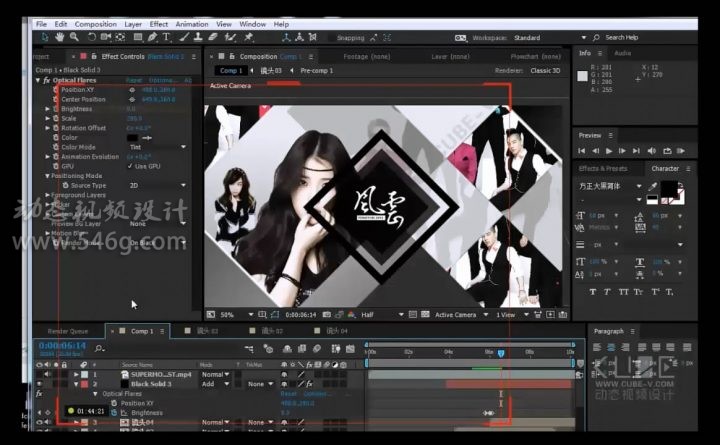The width and height of the screenshot is (720, 445).
Task: Select the Hand tool in the toolbar
Action: coord(60,37)
